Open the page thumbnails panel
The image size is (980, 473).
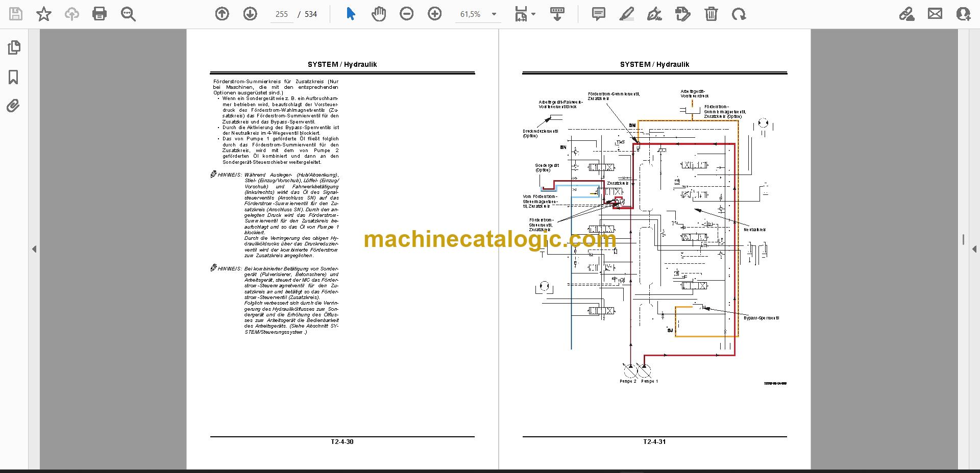pos(14,47)
